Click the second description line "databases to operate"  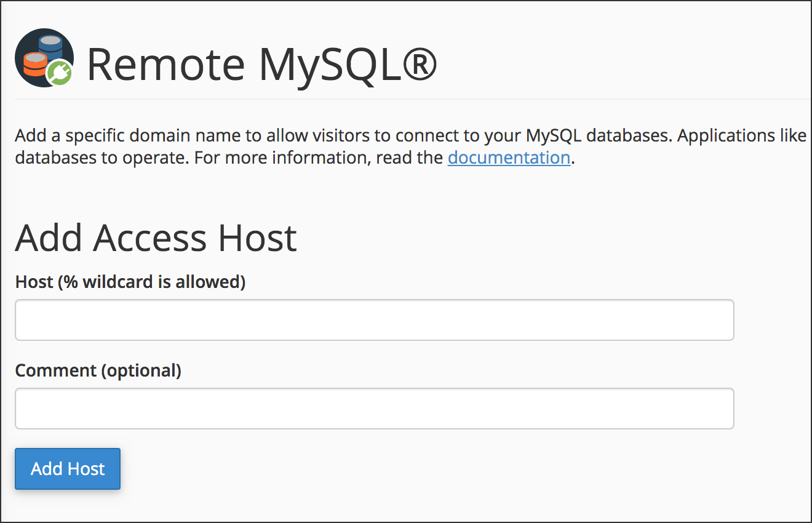click(102, 158)
